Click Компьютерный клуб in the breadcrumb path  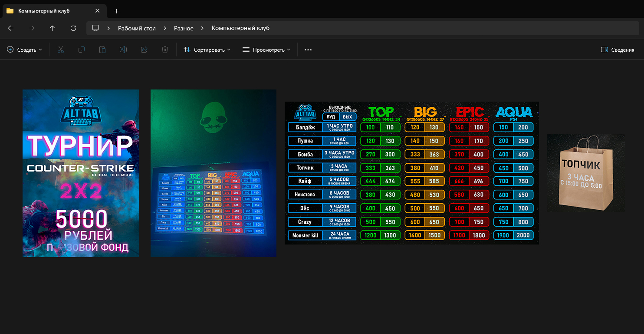tap(240, 28)
